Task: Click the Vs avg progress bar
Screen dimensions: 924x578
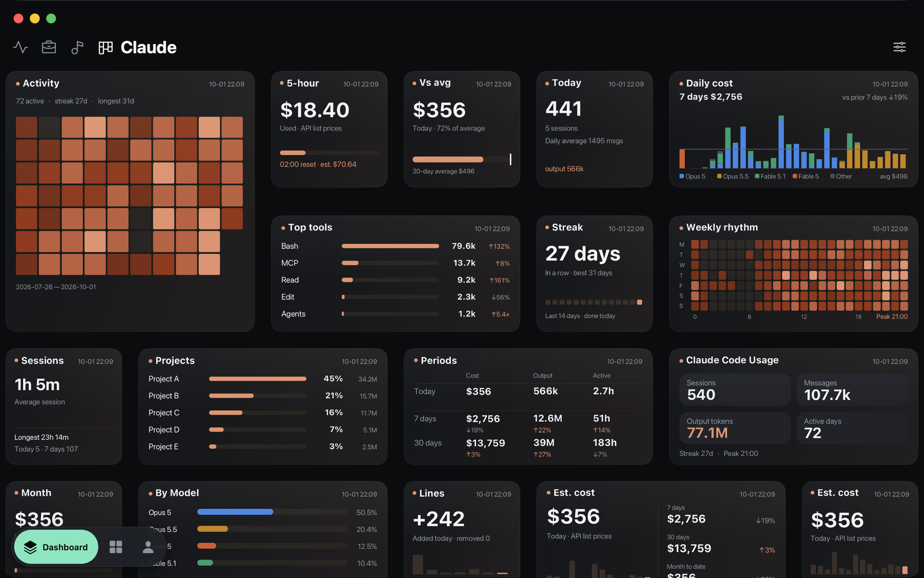Action: pos(462,159)
